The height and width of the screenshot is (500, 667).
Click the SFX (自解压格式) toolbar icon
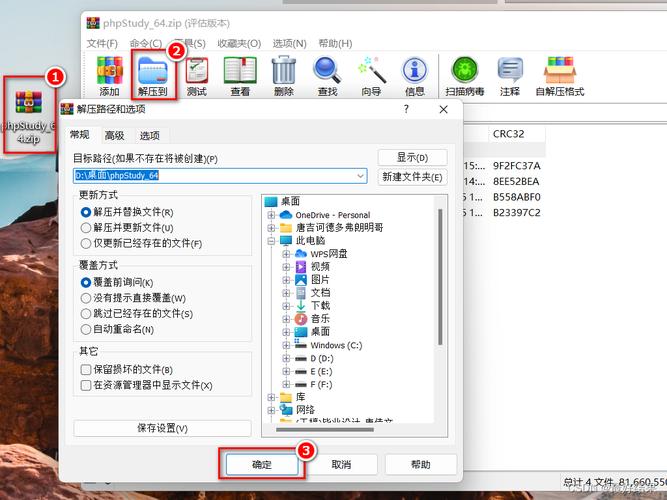(x=560, y=76)
